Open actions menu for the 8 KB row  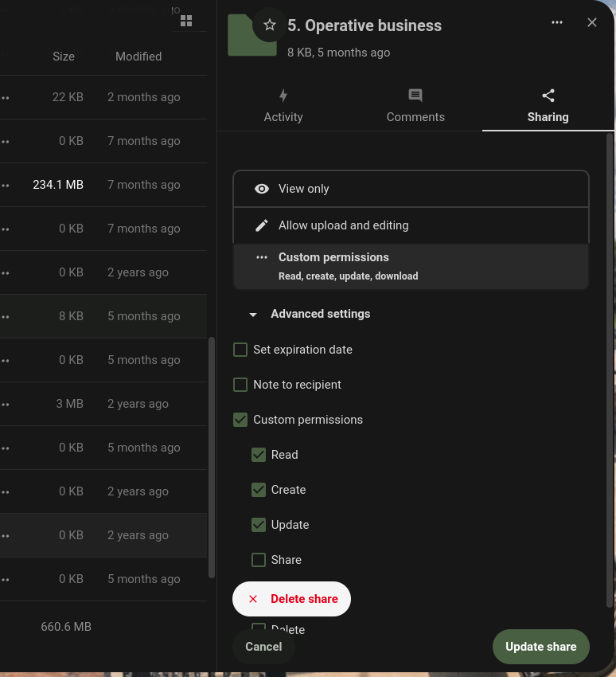(4, 316)
